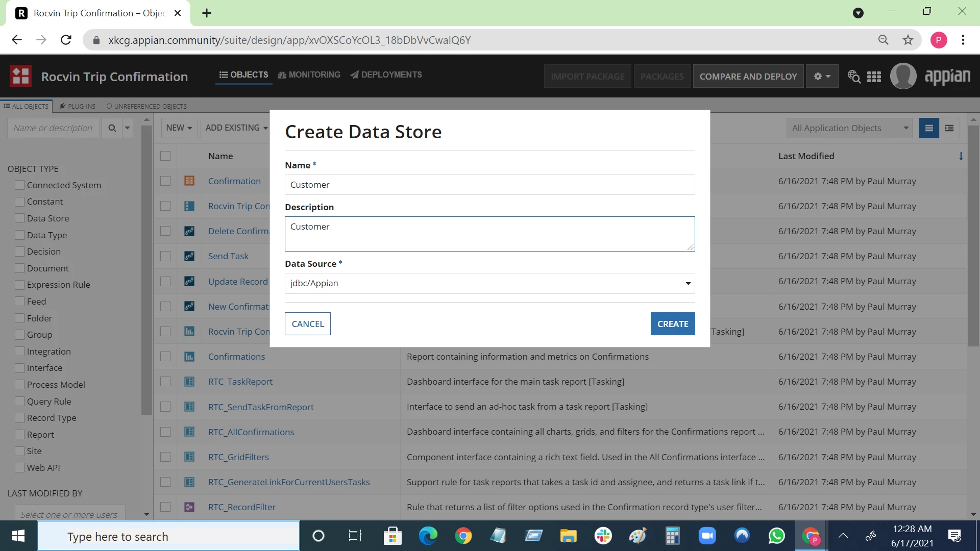Click the RTC_TaskReport interface icon
The height and width of the screenshot is (551, 980).
tap(189, 382)
